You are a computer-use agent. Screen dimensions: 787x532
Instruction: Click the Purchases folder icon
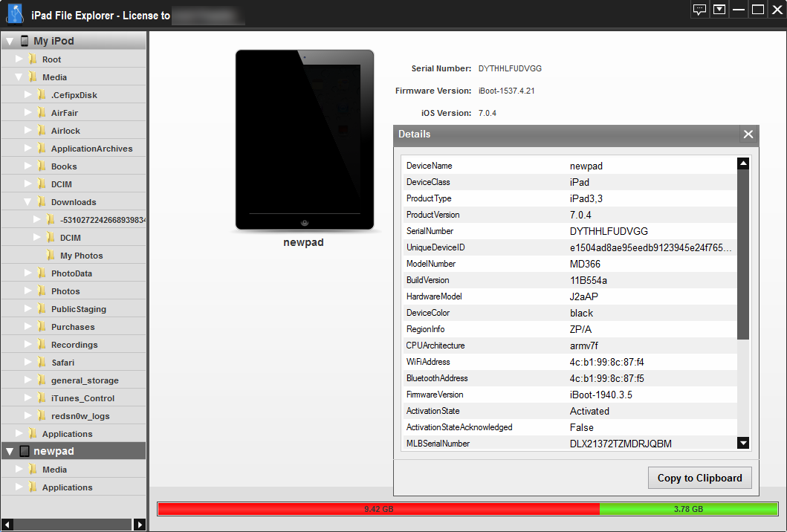42,326
